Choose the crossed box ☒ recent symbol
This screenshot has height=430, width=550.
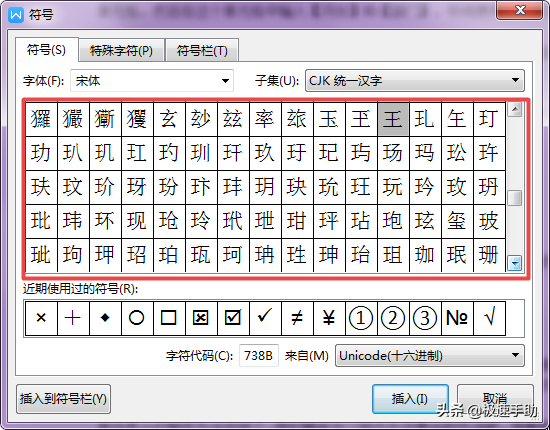point(201,318)
